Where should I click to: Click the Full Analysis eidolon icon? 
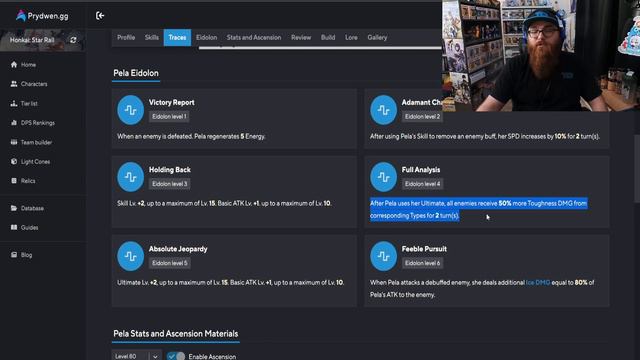coord(383,177)
